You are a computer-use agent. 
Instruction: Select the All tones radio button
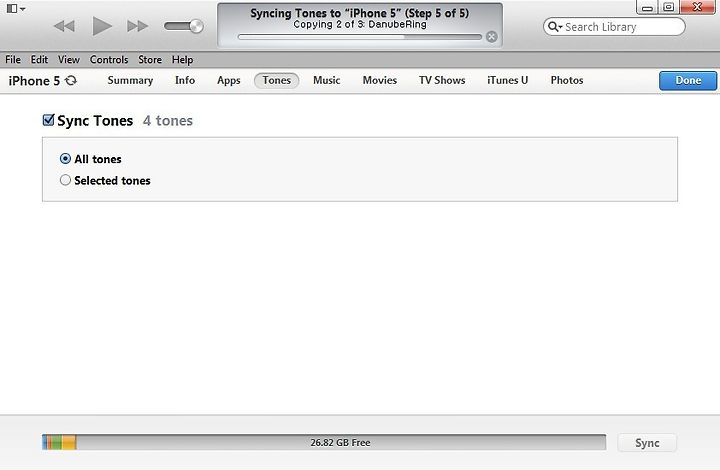point(65,159)
